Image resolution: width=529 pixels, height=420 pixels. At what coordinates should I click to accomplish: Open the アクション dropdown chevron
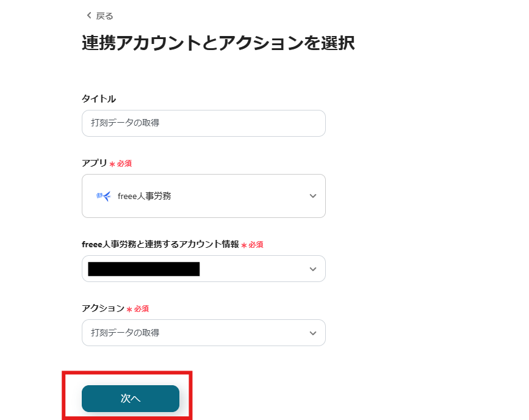312,333
